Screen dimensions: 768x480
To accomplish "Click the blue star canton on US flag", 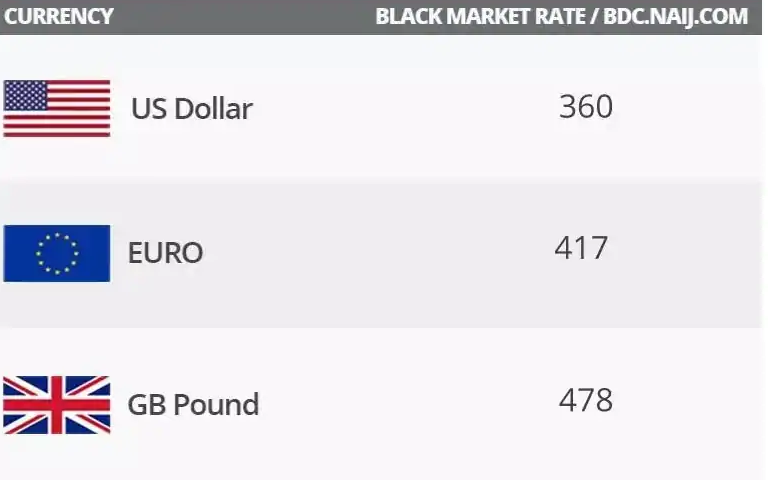I will pos(26,95).
